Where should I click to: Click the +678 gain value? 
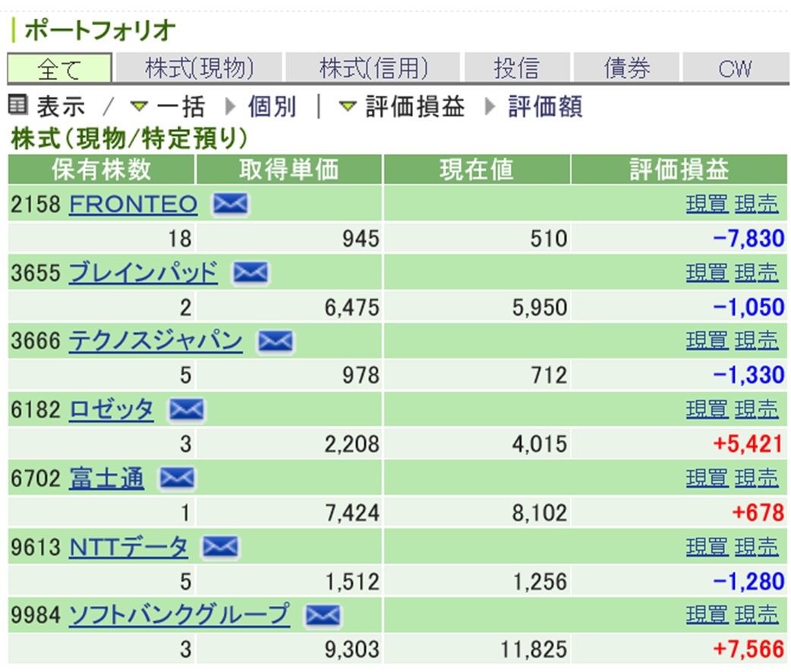(x=758, y=513)
